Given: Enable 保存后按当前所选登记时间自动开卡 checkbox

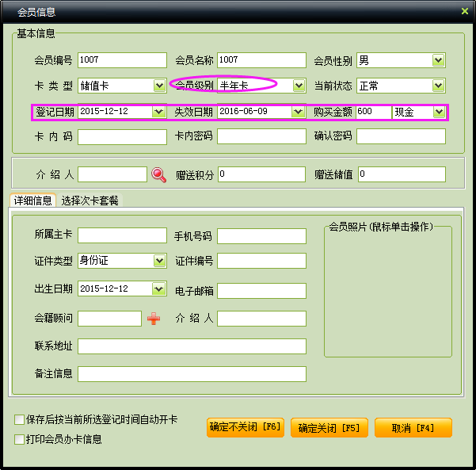Looking at the screenshot, I should 19,419.
